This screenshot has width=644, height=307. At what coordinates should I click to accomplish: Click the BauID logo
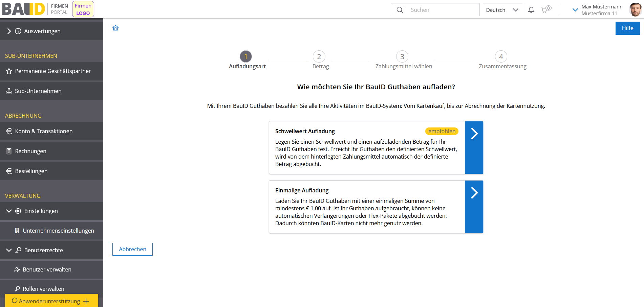24,9
